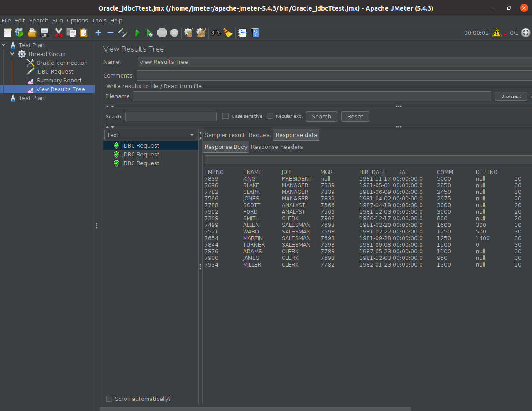Click the Stop sign toolbar icon
Viewport: 532px width, 411px height.
pos(162,33)
